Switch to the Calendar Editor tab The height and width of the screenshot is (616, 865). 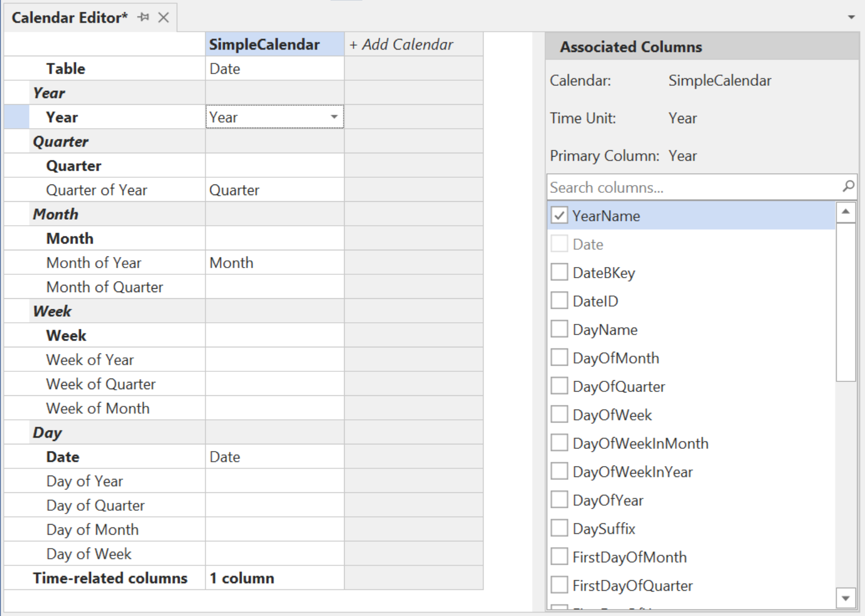pos(69,17)
